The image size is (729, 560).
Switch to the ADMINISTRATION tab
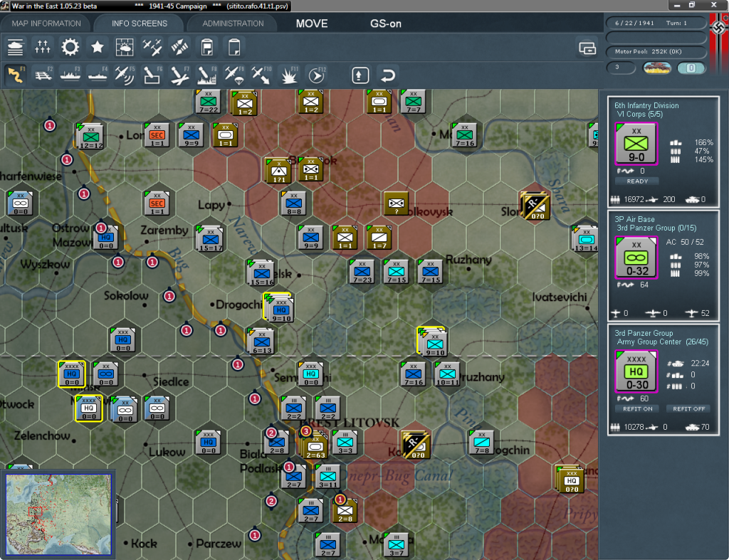coord(233,23)
